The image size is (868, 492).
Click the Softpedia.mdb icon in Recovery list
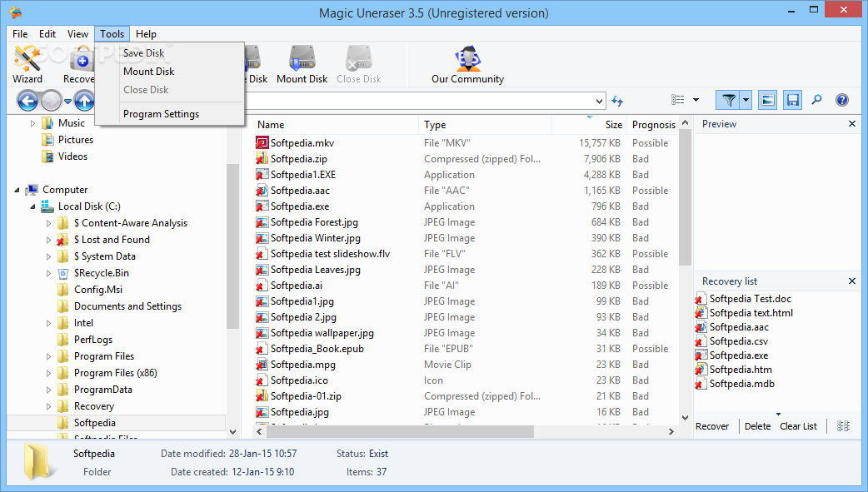pos(701,384)
